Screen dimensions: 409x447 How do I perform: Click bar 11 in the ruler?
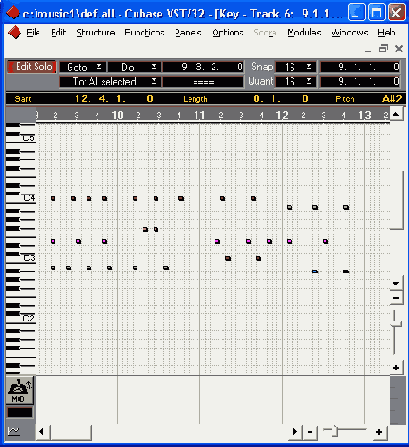tap(199, 115)
